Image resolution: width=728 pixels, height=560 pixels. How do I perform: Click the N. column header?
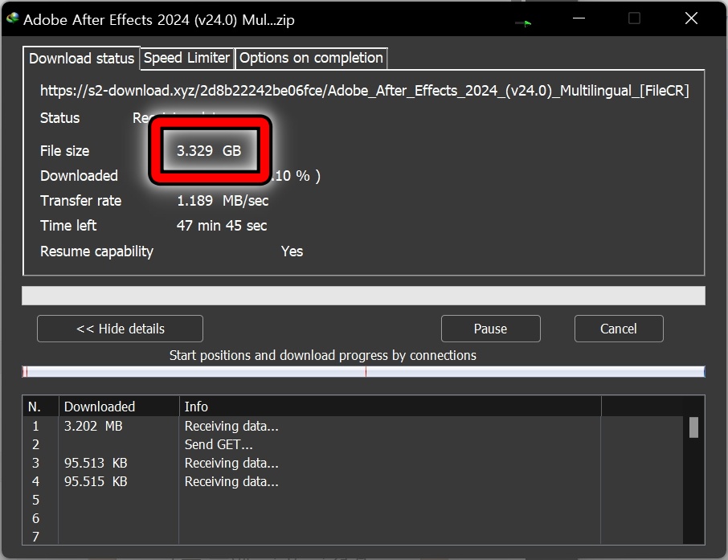coord(40,407)
